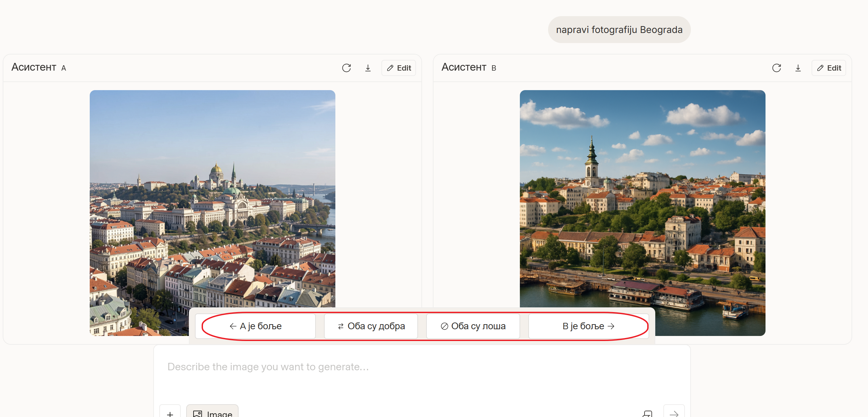Edit Assistant B's image
The width and height of the screenshot is (868, 417).
click(829, 68)
